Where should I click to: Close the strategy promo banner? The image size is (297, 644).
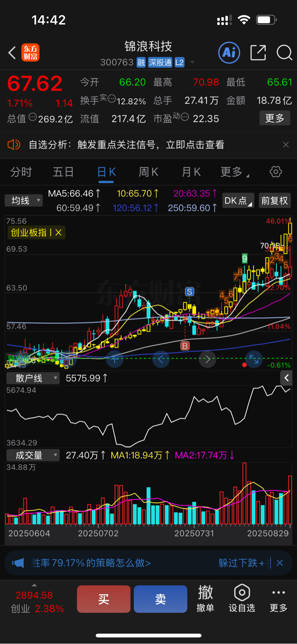click(280, 563)
